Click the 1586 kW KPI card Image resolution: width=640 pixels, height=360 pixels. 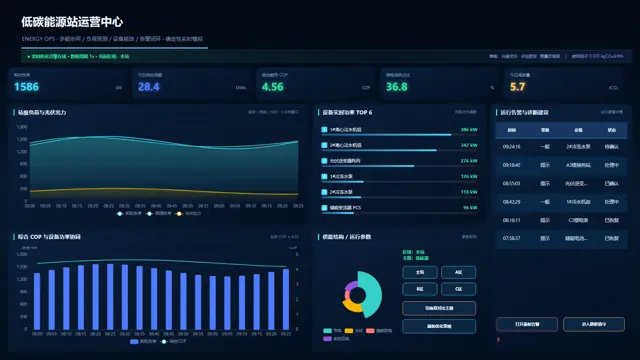click(x=68, y=84)
